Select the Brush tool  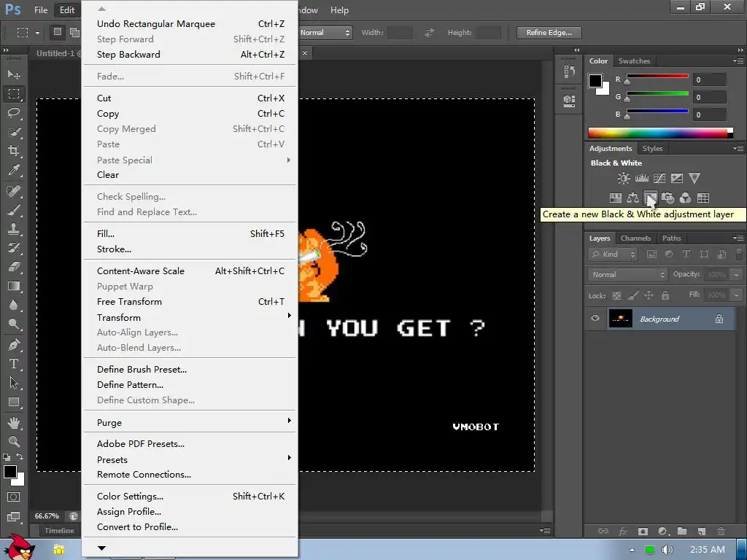coord(14,210)
